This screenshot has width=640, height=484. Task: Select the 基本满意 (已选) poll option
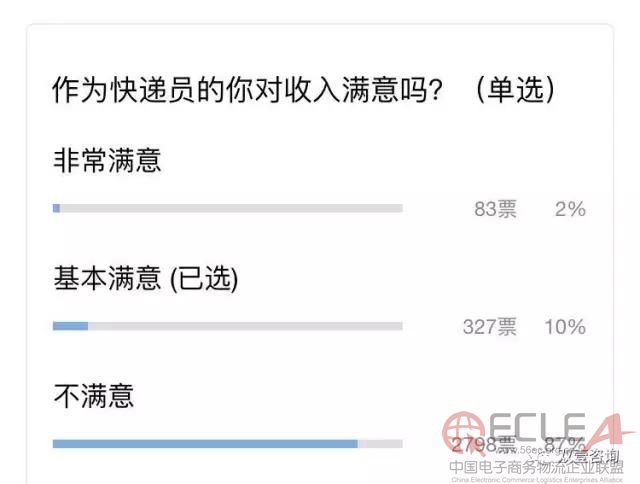[x=145, y=279]
